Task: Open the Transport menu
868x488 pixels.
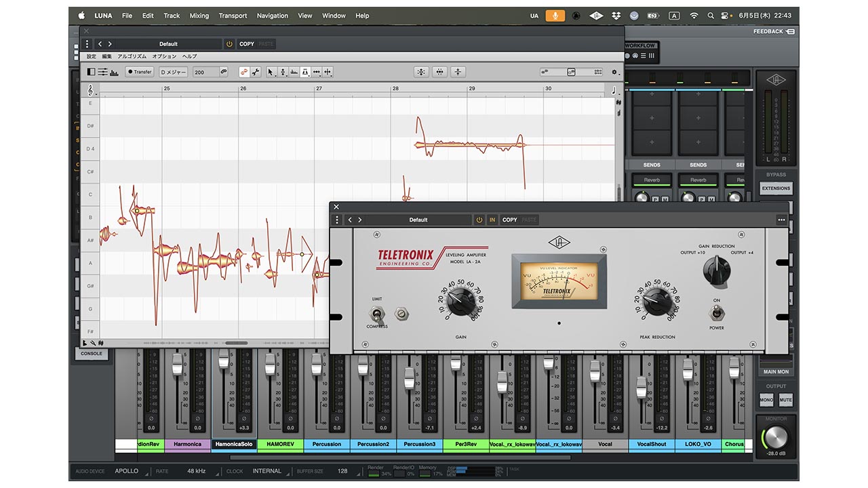Action: point(233,16)
